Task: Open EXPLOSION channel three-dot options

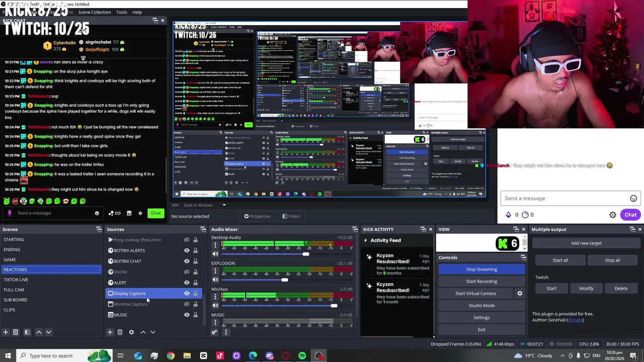Action: click(215, 271)
